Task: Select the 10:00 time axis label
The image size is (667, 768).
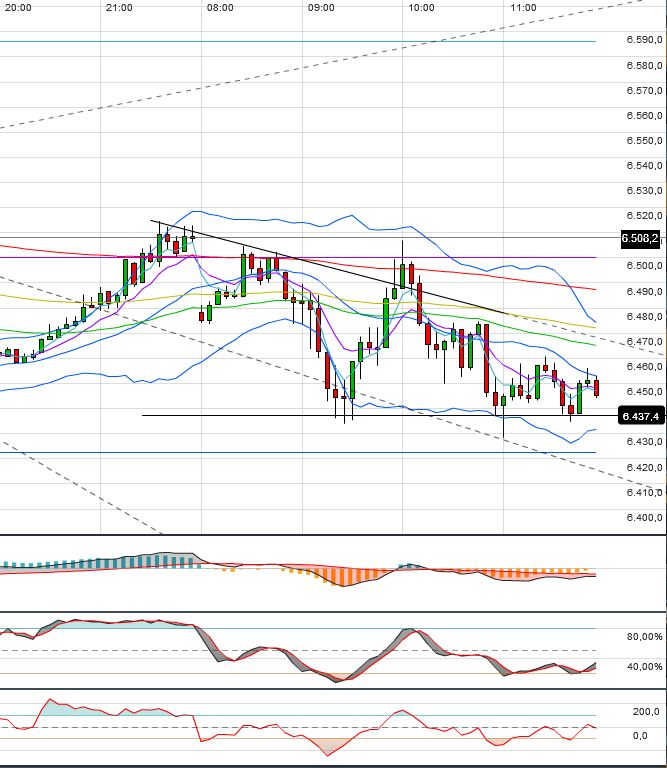Action: [x=421, y=8]
